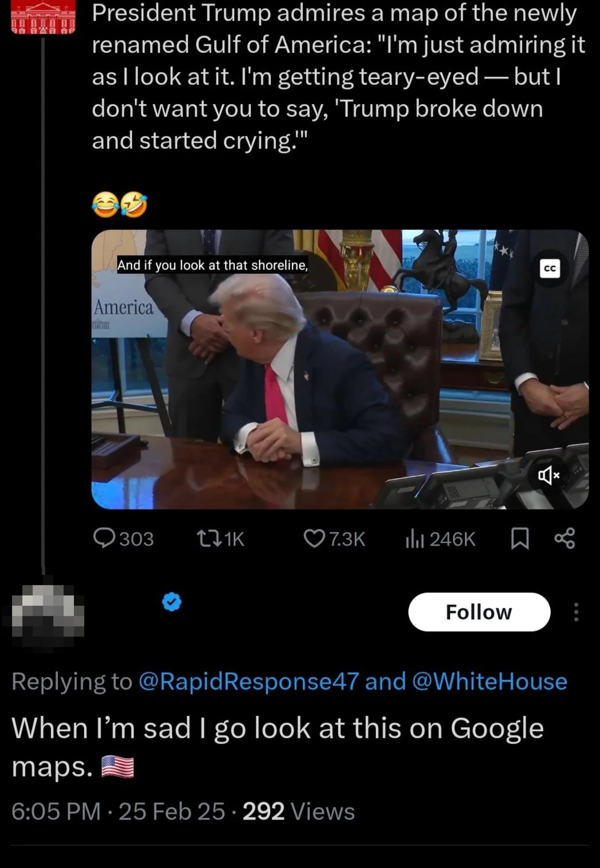Toggle closed captions on the video

[550, 269]
